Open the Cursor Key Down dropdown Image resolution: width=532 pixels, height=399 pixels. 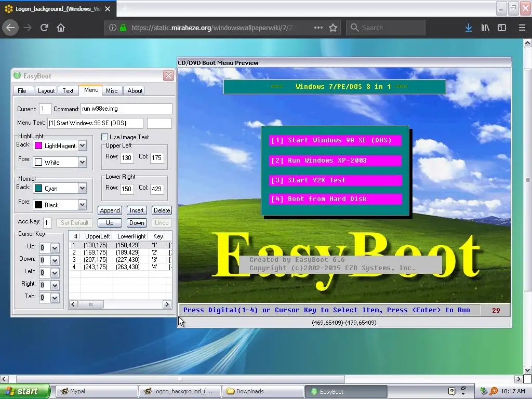pyautogui.click(x=55, y=260)
